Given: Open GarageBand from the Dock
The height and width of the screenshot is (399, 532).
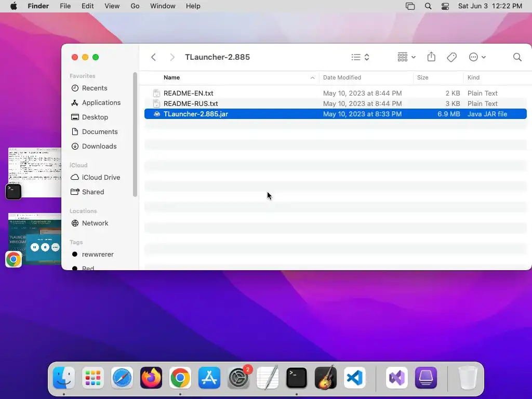Looking at the screenshot, I should [326, 378].
